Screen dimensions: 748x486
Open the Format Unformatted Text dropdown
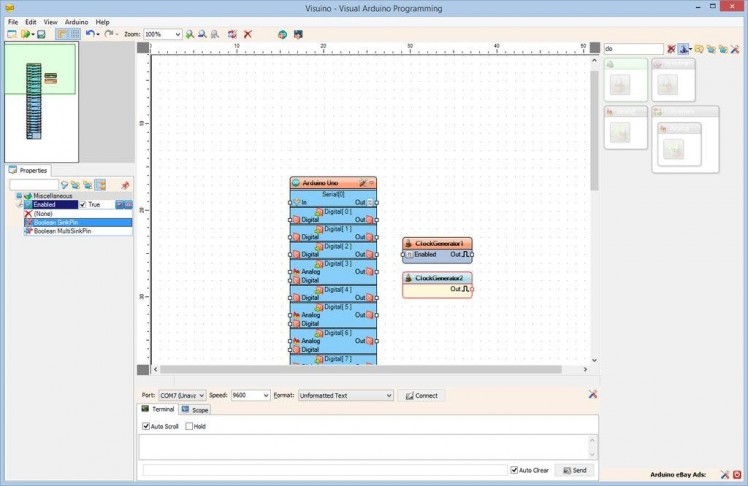388,395
